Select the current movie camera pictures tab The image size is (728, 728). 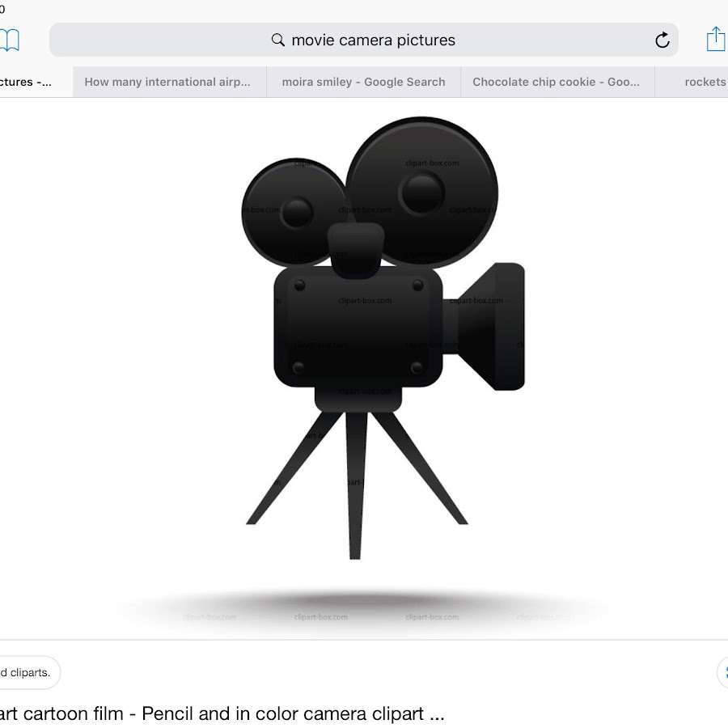(28, 82)
